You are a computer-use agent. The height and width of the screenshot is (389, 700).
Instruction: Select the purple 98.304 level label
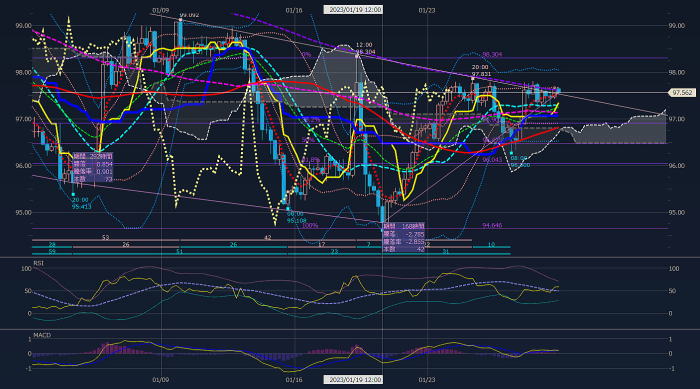[492, 54]
